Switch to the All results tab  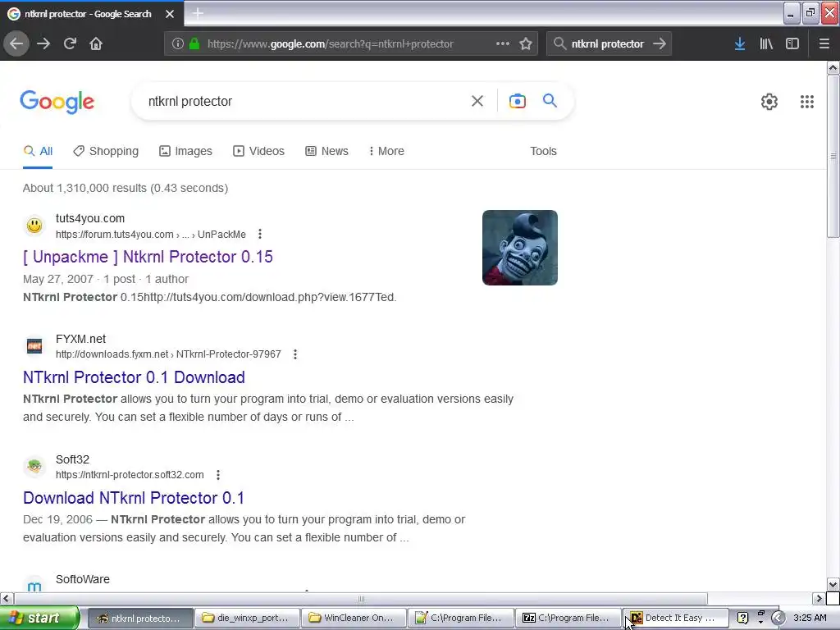38,151
